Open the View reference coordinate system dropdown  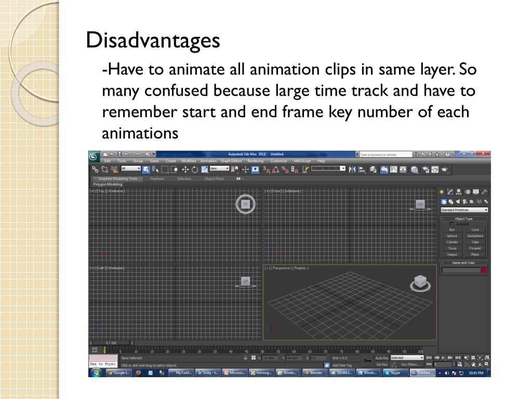point(219,168)
